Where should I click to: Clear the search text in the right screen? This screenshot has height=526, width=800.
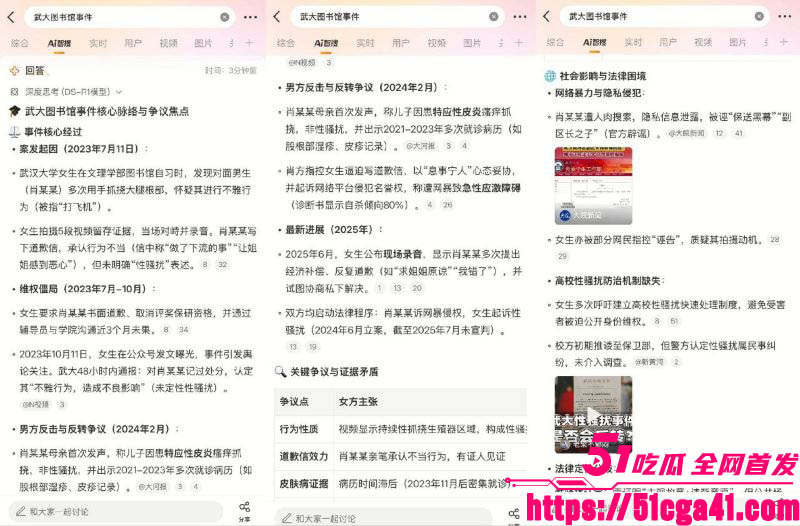point(759,16)
